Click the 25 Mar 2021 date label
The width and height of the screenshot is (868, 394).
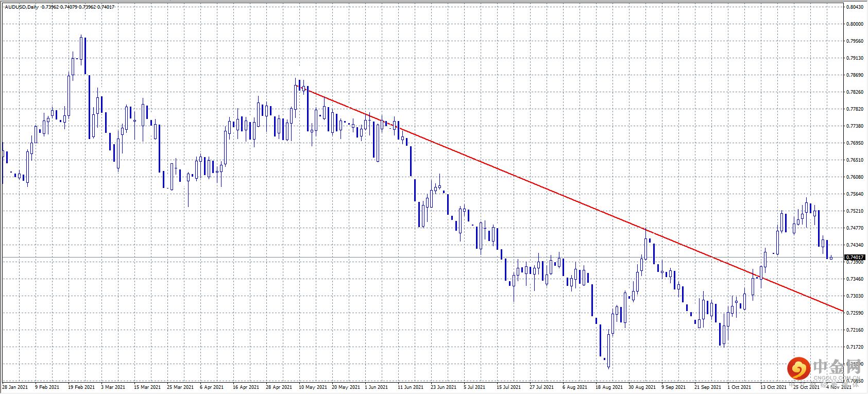point(180,387)
